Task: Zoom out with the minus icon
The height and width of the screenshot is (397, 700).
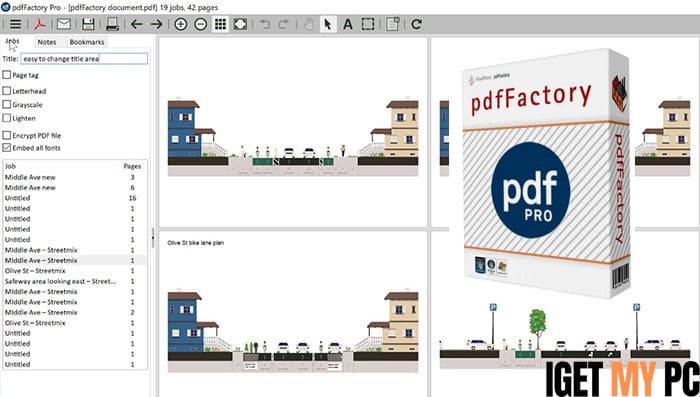Action: coord(200,24)
